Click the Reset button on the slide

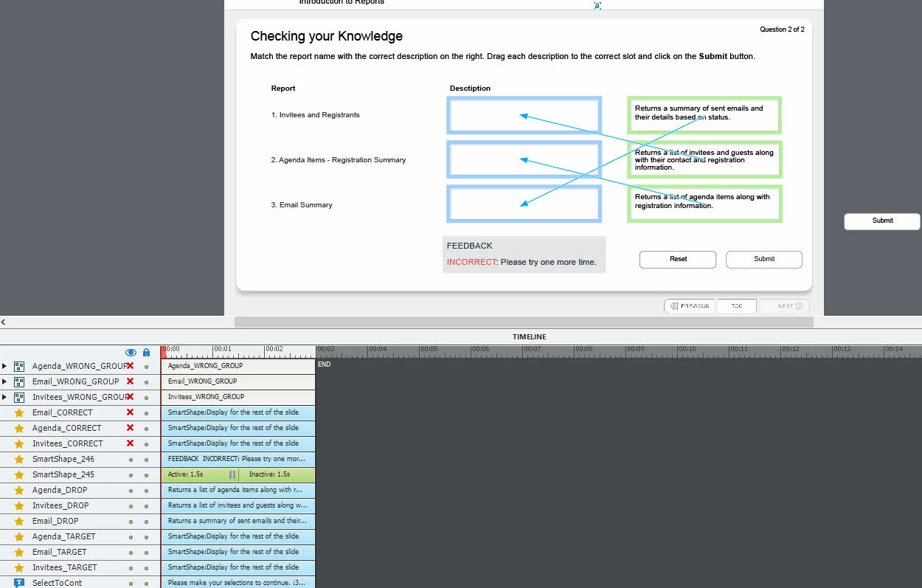point(678,259)
